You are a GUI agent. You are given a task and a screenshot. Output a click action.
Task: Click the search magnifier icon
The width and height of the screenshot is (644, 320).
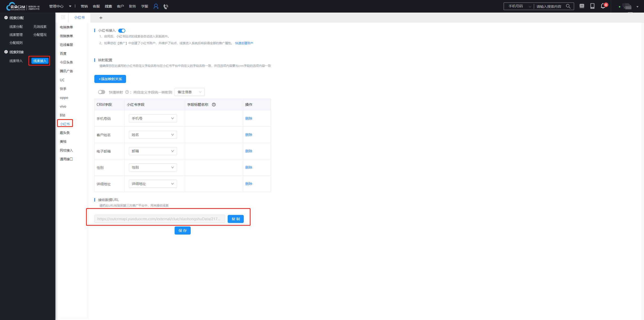click(568, 6)
